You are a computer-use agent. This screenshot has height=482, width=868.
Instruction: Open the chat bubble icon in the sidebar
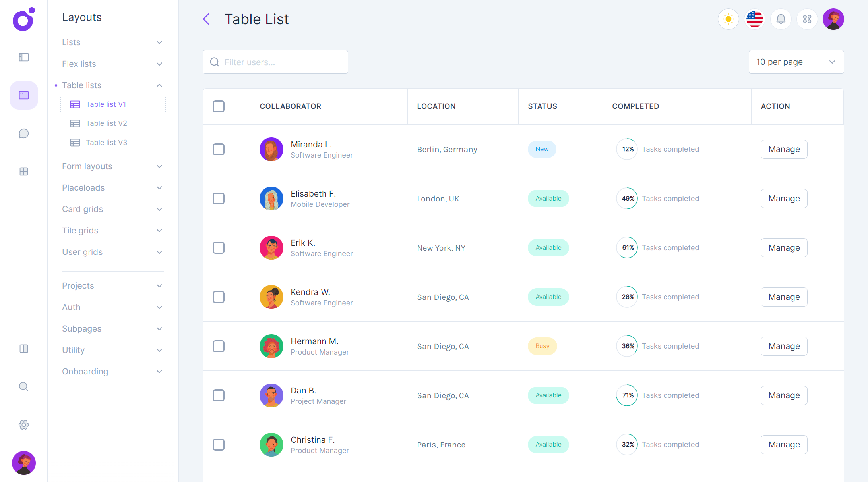point(23,133)
